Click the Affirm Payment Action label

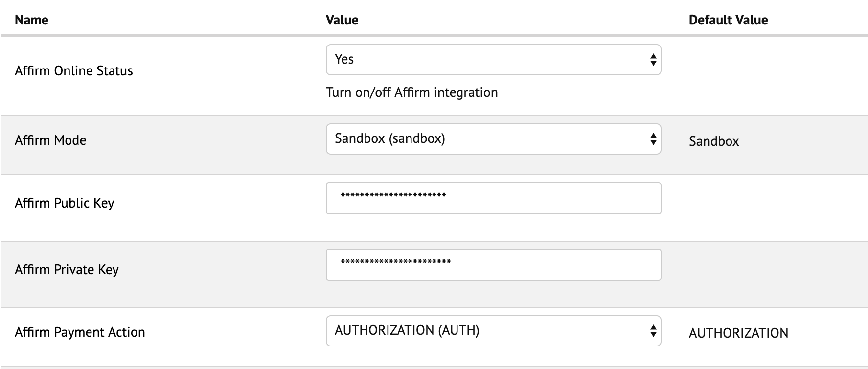pos(80,332)
